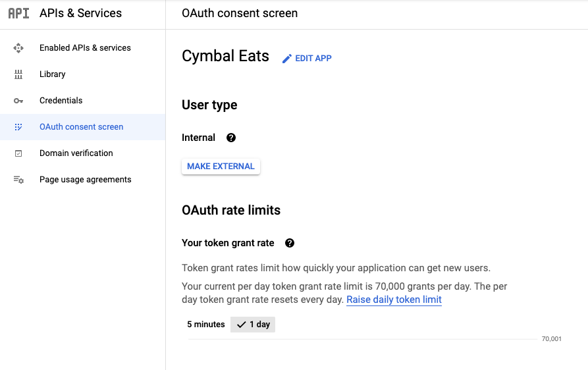
Task: Click the Credentials key icon
Action: pos(18,101)
